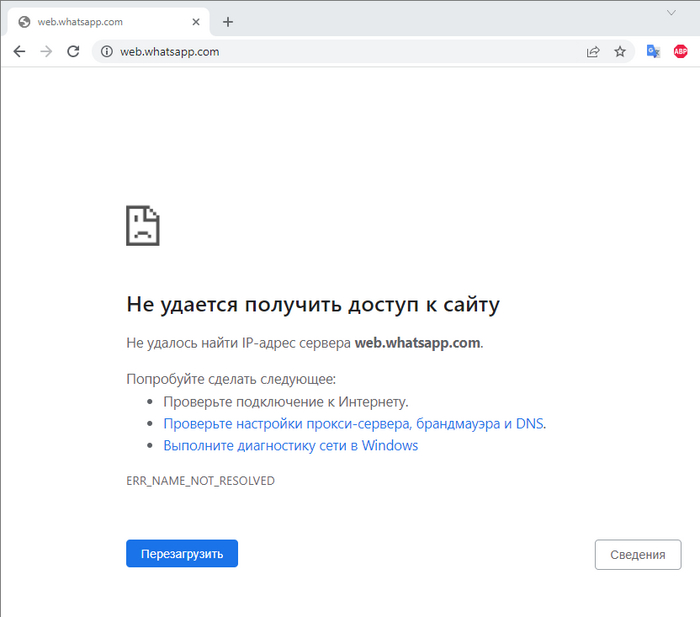Click the forward navigation arrow

[46, 52]
